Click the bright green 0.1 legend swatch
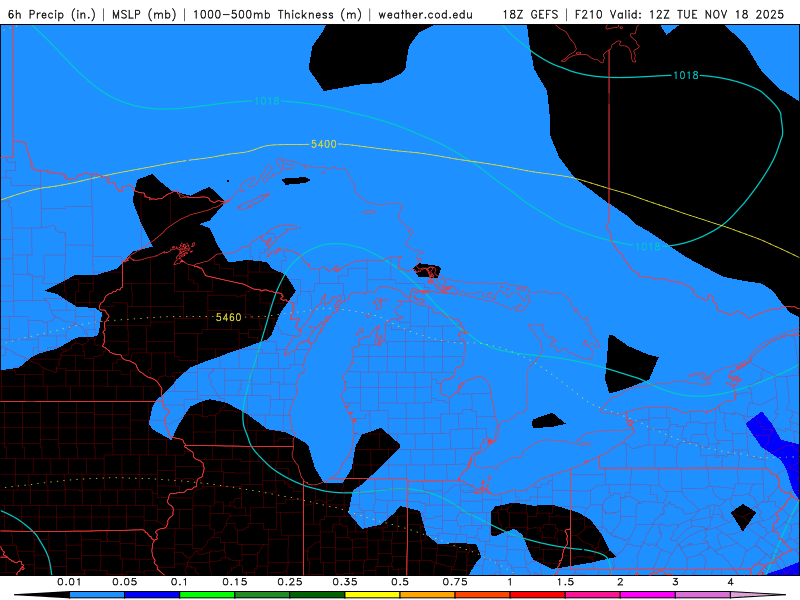 (x=207, y=595)
